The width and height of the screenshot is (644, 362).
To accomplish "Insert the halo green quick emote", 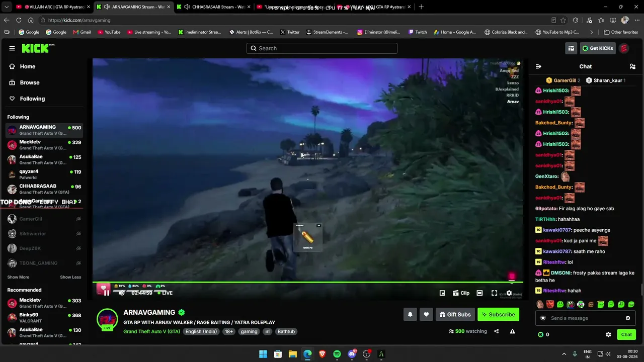I will (x=601, y=304).
